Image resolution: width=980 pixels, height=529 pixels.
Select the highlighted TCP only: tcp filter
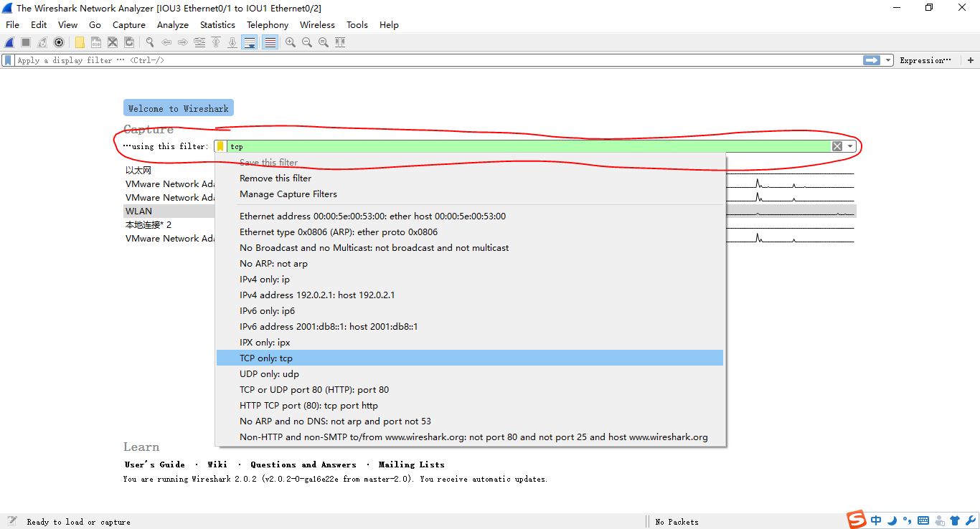[x=470, y=358]
